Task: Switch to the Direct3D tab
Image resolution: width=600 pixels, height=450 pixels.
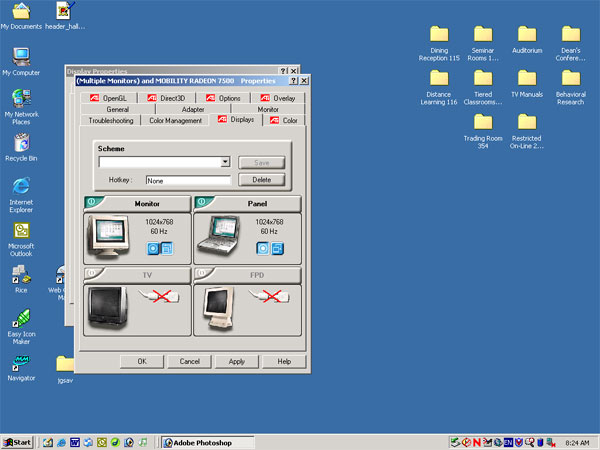Action: tap(166, 98)
